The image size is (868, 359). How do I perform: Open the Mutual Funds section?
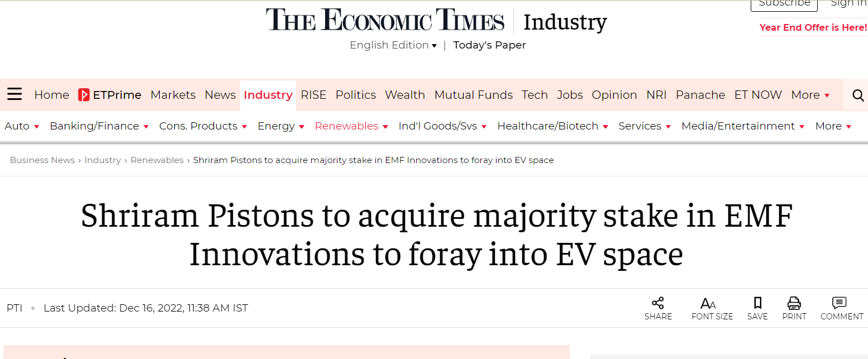tap(473, 95)
